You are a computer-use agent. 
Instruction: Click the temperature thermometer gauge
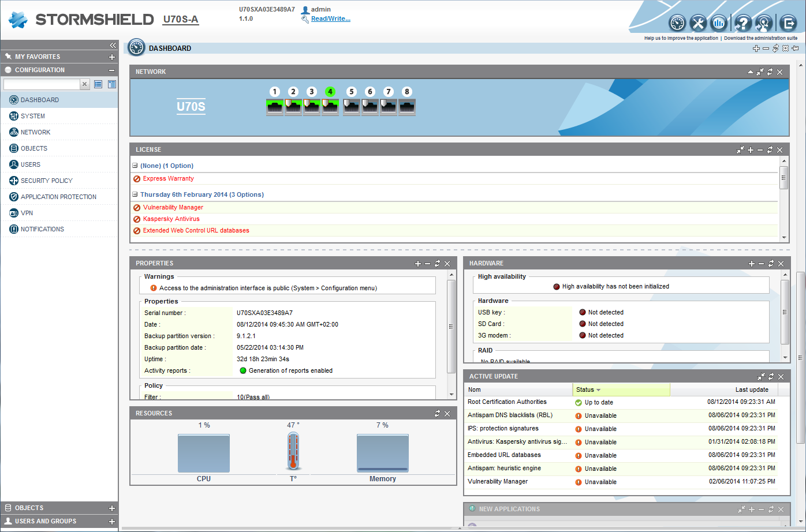(x=293, y=452)
